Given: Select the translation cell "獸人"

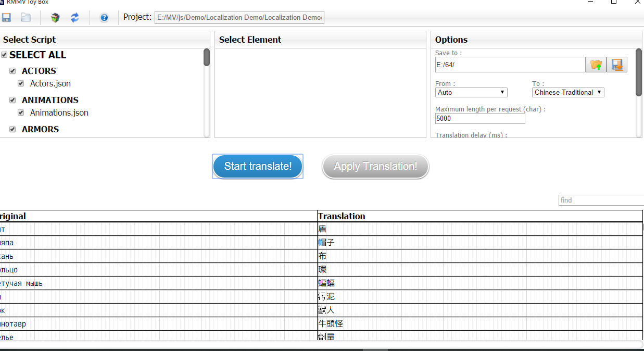Looking at the screenshot, I should click(x=480, y=310).
